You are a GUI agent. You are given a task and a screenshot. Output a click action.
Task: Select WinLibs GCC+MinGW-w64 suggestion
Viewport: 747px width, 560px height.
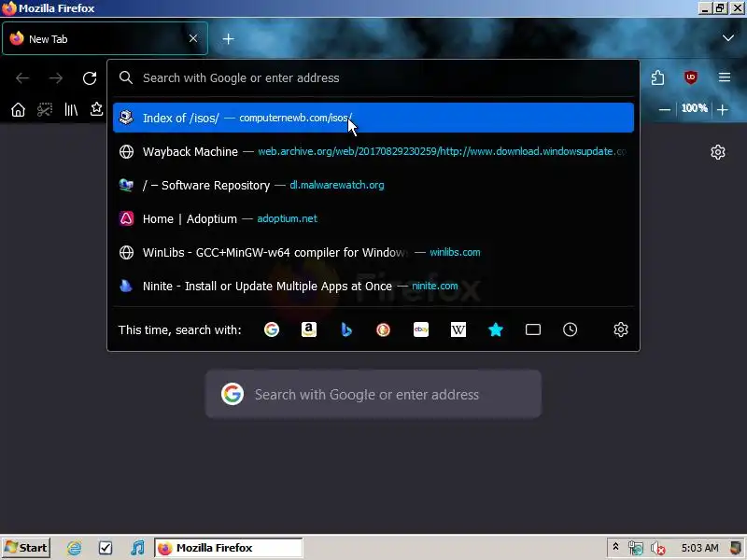pyautogui.click(x=373, y=252)
